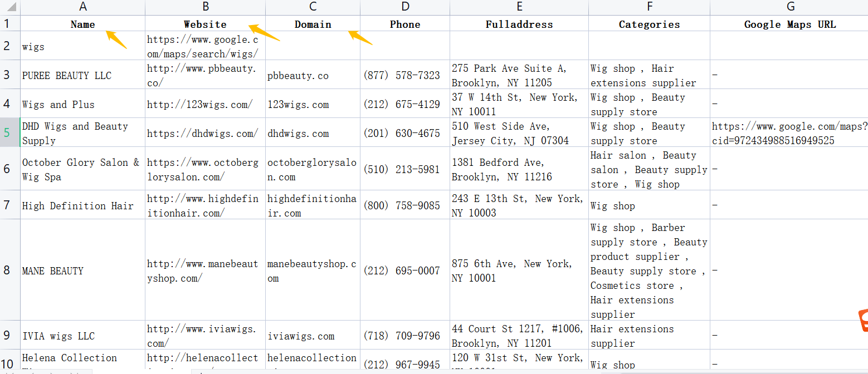Image resolution: width=868 pixels, height=374 pixels.
Task: Select the google.com/maps/search/wigs website cell
Action: tap(206, 46)
